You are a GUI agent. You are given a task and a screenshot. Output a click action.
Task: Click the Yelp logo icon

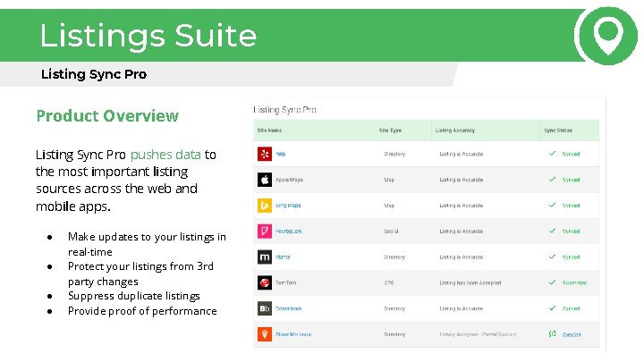(265, 154)
